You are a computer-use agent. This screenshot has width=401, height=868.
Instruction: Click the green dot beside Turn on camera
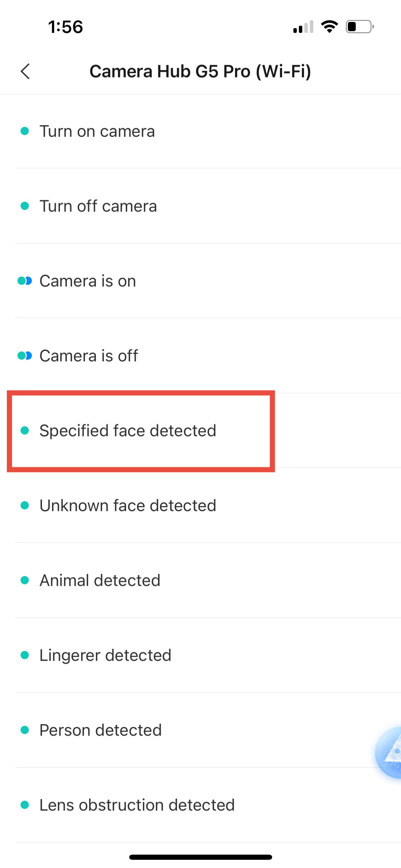[x=25, y=131]
